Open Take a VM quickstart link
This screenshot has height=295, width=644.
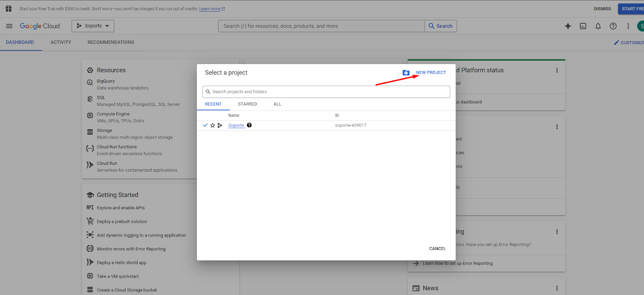point(118,276)
